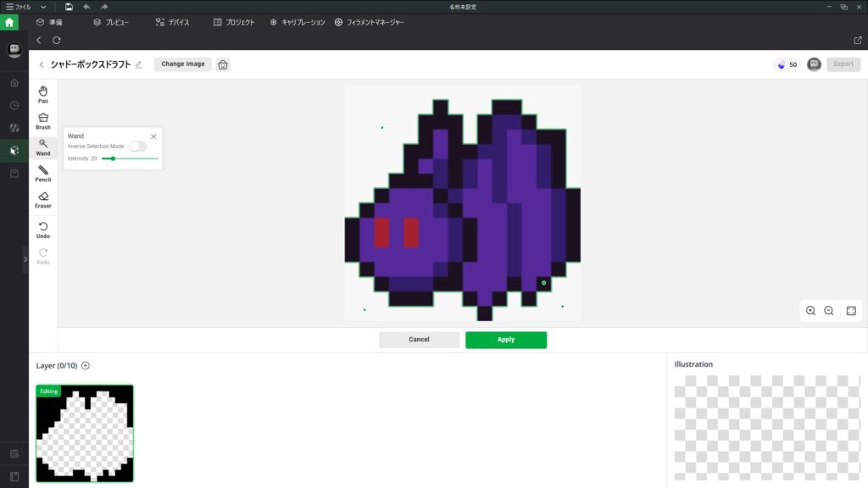
Task: Click the sidebar house icon
Action: [x=14, y=83]
